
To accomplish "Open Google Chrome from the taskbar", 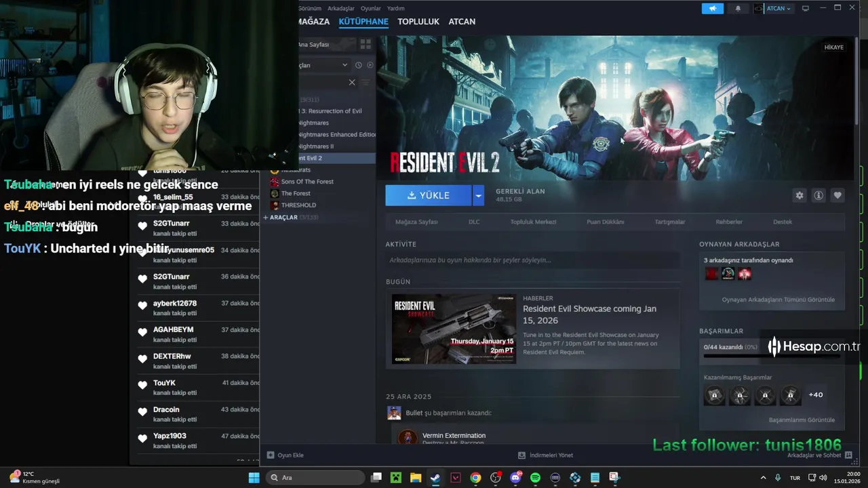I will [x=475, y=478].
